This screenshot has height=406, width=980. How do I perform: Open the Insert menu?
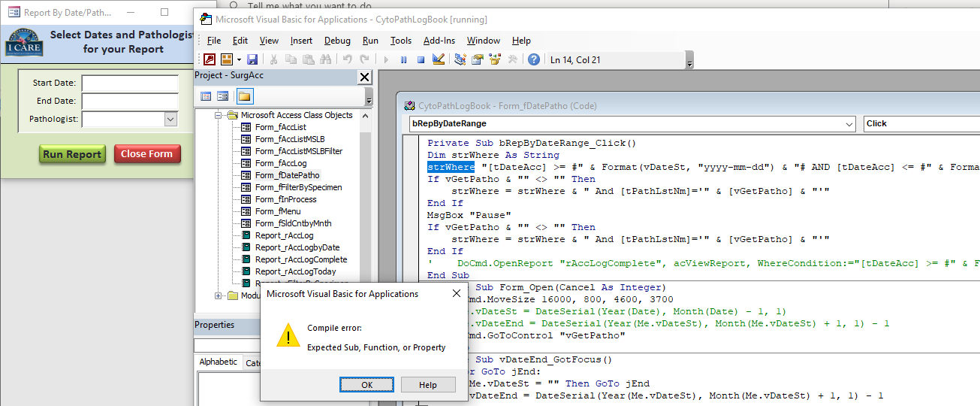[x=302, y=41]
